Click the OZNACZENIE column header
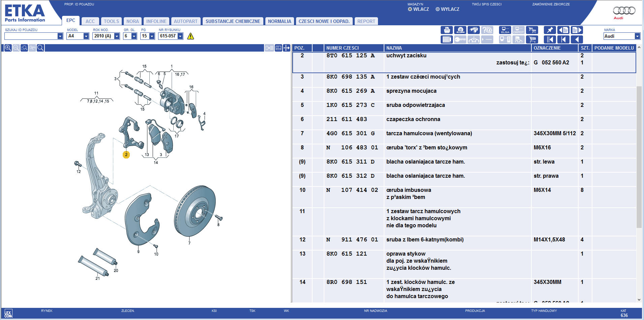 [x=555, y=48]
